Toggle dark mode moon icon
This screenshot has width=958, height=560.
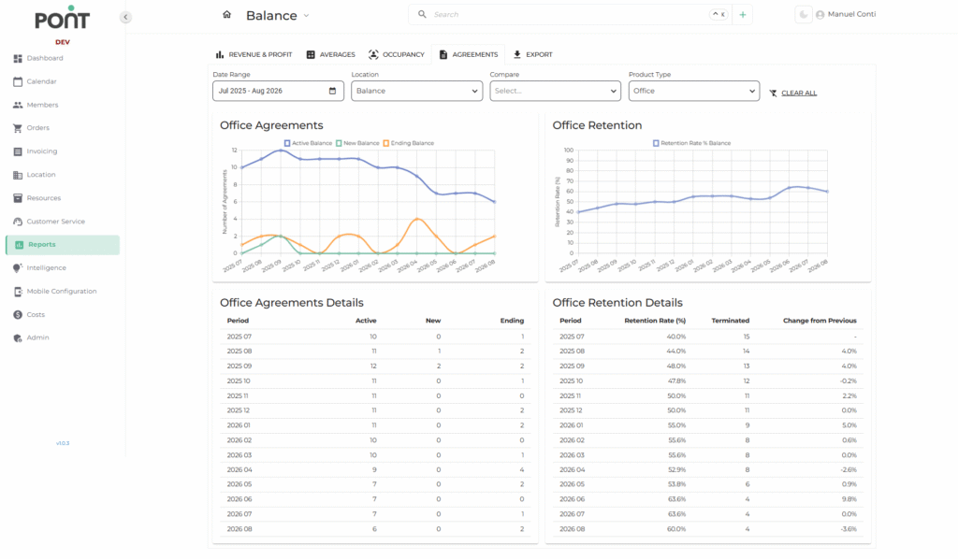tap(803, 15)
